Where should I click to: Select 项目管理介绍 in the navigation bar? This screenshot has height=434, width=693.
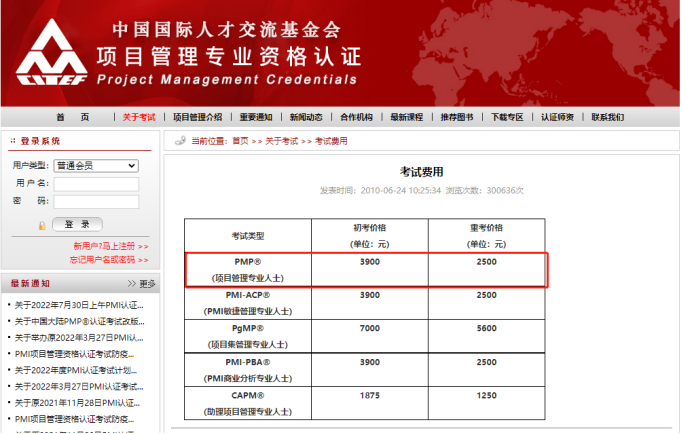[197, 117]
